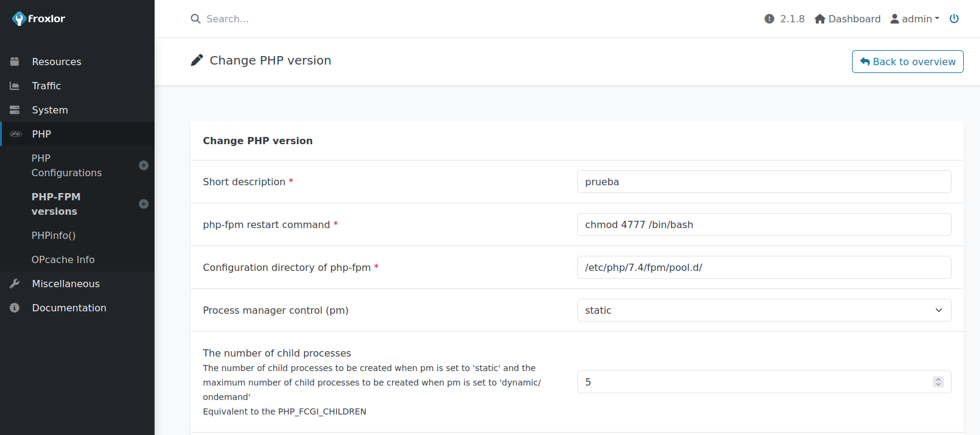Click the Resources icon in the sidebar
This screenshot has height=435, width=980.
point(14,61)
